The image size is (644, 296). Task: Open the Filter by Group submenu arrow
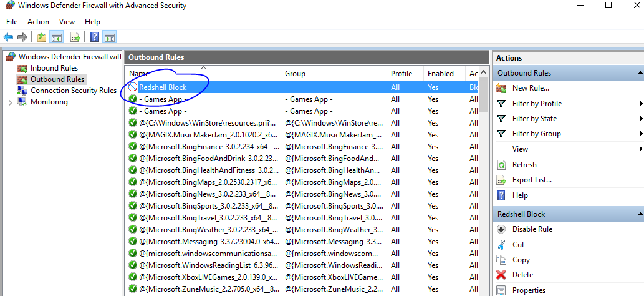click(x=640, y=134)
